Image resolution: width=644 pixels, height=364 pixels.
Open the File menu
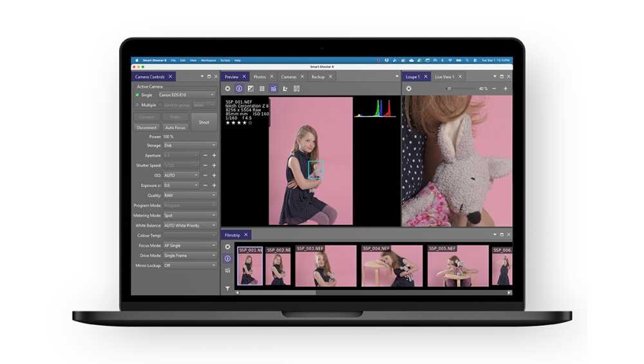[173, 61]
